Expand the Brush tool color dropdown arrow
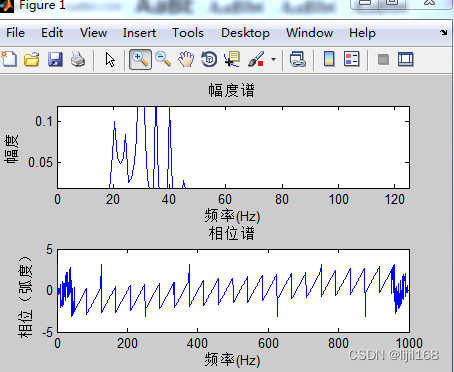Screen dimensions: 454x372 (273, 60)
